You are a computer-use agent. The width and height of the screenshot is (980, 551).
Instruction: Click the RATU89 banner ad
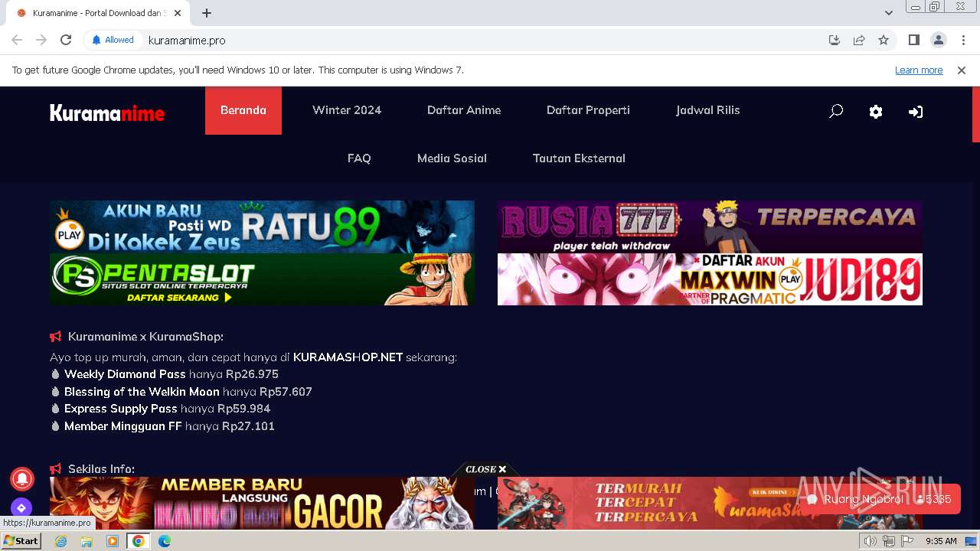coord(262,227)
